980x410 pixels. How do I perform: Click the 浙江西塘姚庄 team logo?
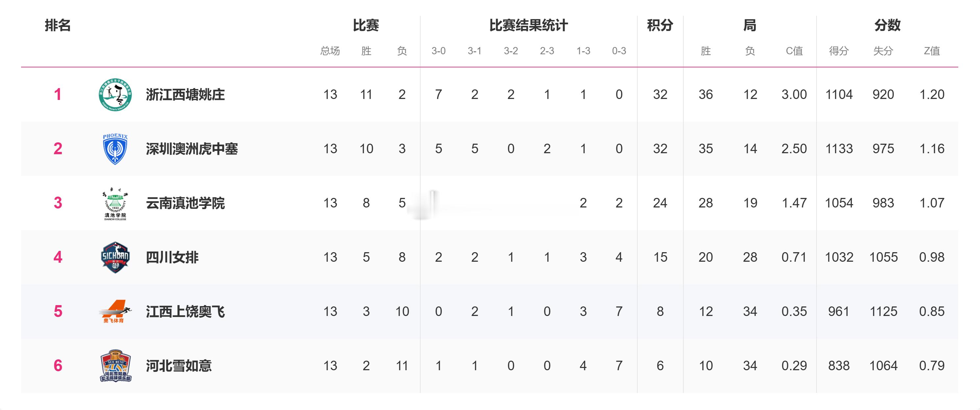pyautogui.click(x=115, y=95)
